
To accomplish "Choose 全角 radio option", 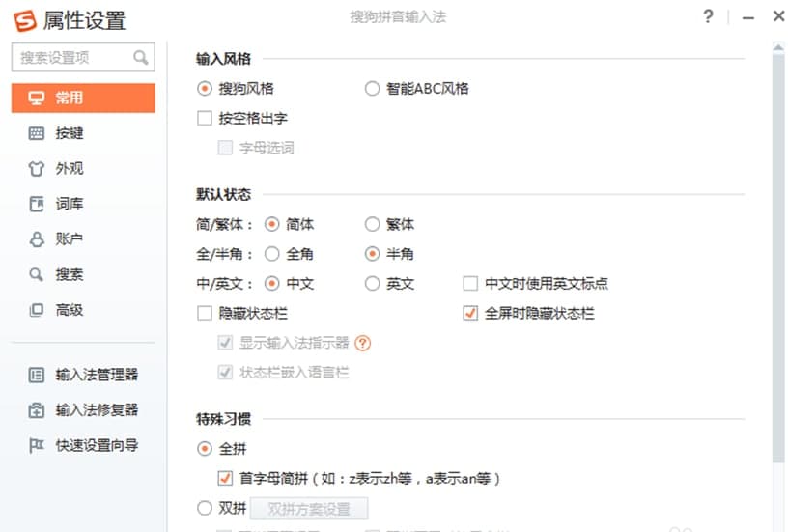I will pos(272,254).
